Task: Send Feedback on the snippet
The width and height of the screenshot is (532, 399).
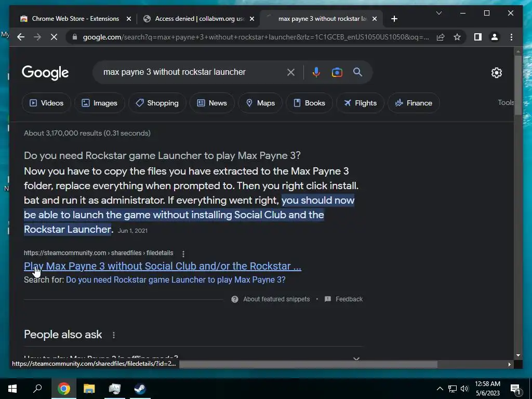Action: tap(344, 299)
